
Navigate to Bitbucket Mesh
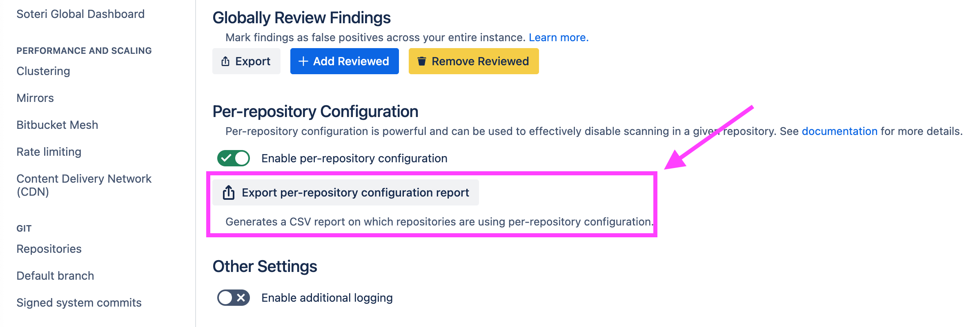click(x=57, y=125)
